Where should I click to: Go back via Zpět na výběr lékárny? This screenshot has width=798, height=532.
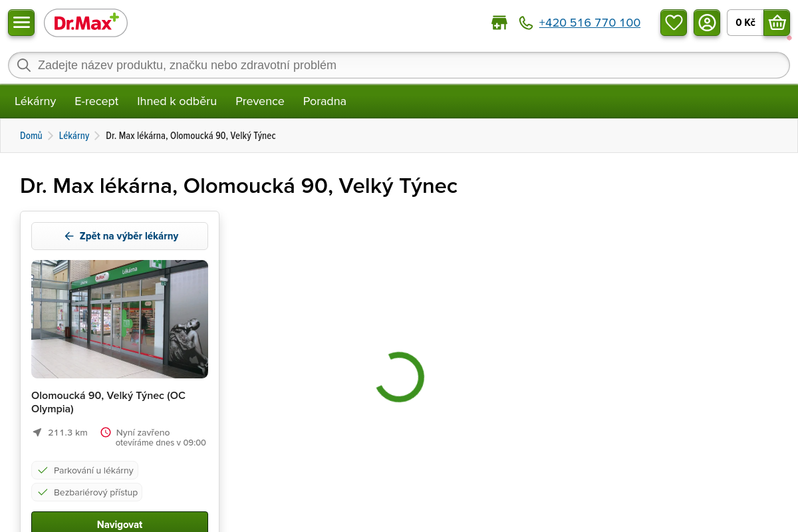(x=120, y=236)
